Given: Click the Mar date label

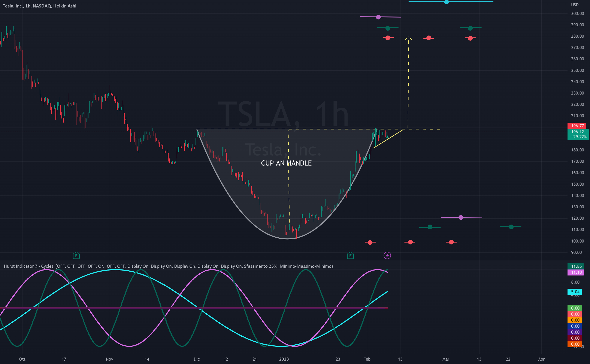Looking at the screenshot, I should (x=446, y=359).
